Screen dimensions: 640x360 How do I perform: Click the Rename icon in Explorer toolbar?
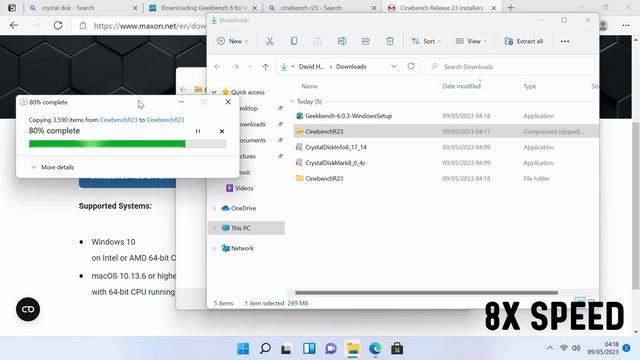tap(342, 41)
